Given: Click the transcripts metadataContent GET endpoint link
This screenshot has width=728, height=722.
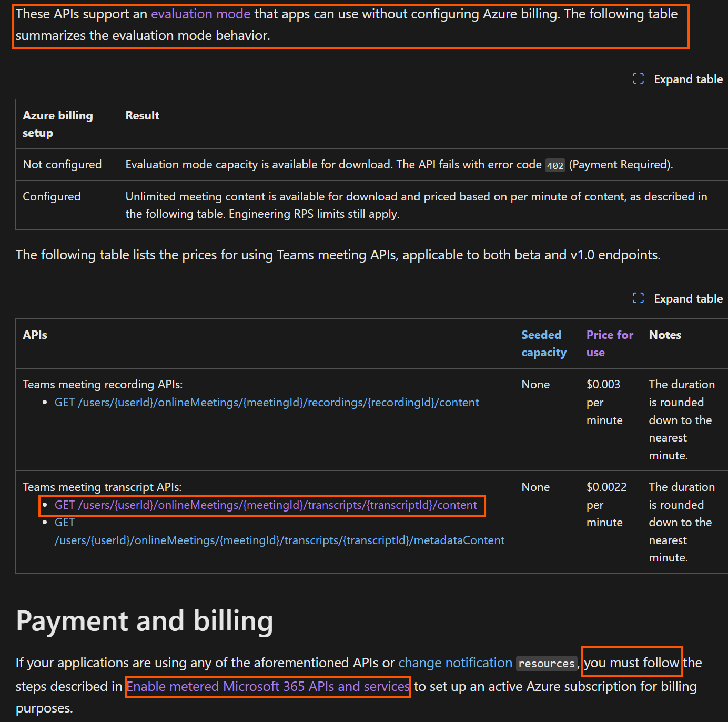Looking at the screenshot, I should (279, 540).
